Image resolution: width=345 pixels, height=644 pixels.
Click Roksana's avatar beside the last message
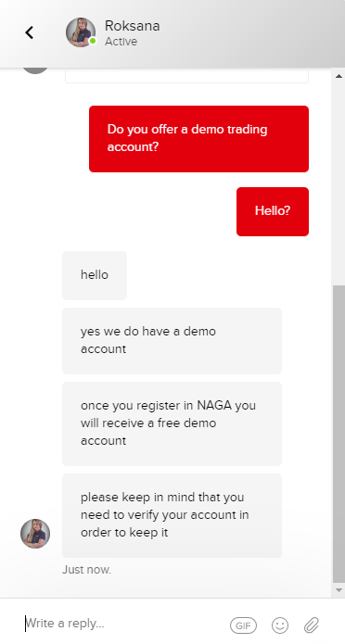point(35,534)
